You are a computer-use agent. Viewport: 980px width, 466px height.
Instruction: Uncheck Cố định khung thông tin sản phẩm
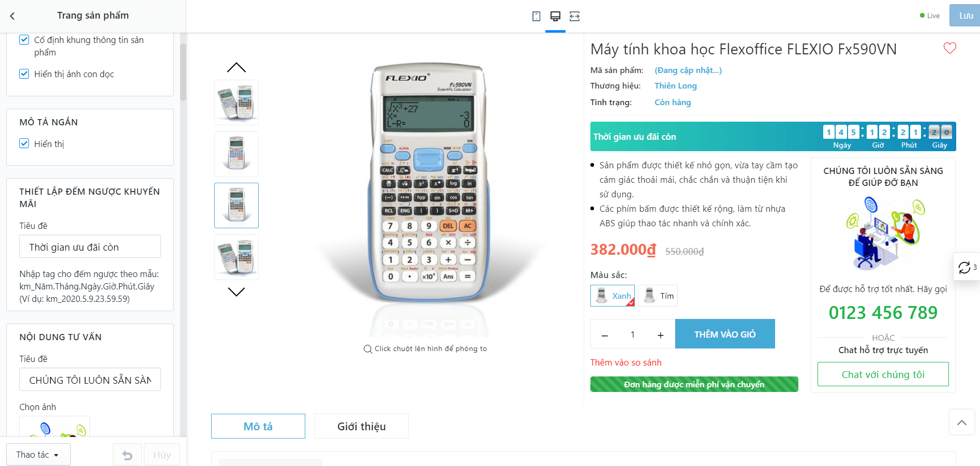click(24, 40)
